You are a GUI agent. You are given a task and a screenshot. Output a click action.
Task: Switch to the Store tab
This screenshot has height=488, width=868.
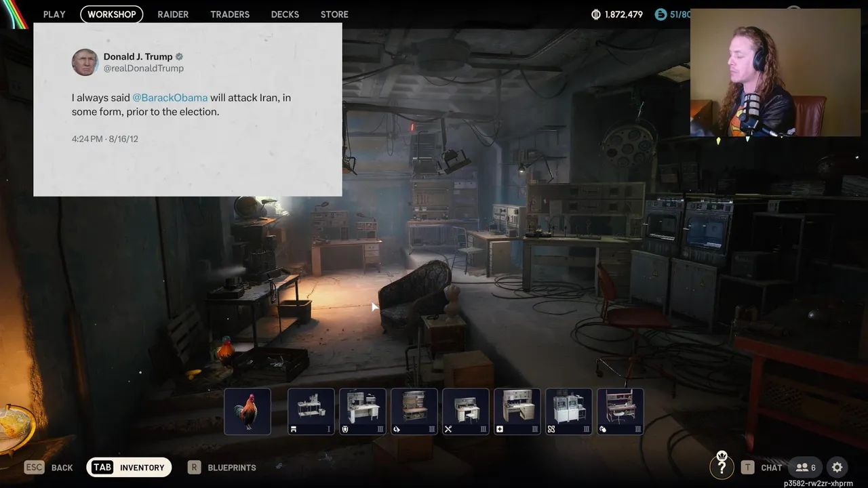[334, 14]
